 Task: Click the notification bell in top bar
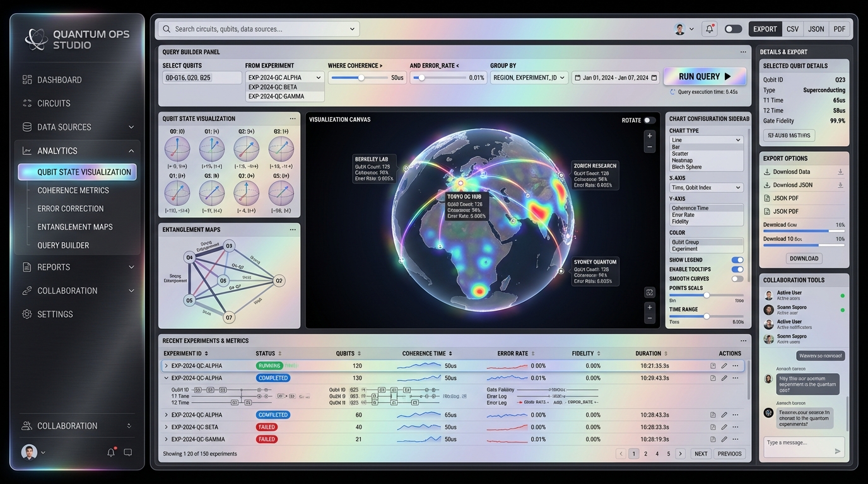(710, 29)
